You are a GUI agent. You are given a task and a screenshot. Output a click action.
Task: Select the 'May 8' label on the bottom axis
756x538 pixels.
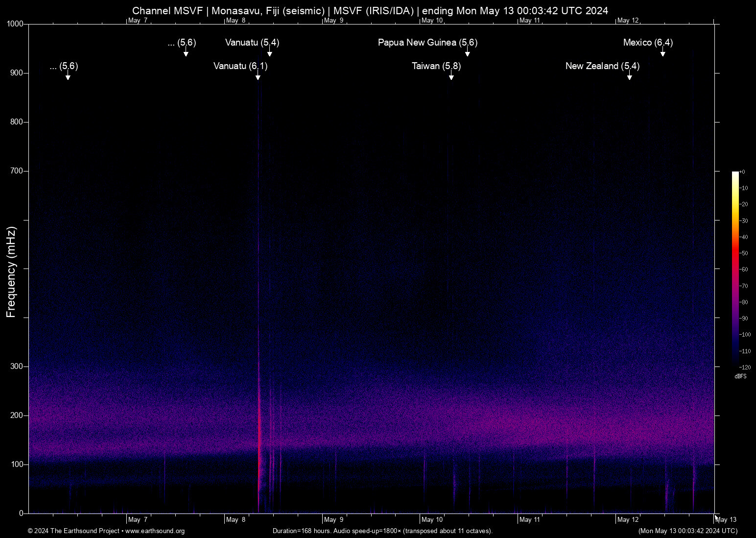tap(236, 520)
